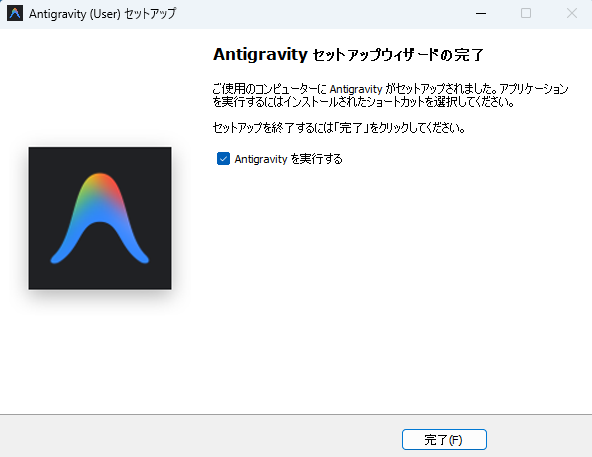The image size is (592, 457).
Task: Click the word Antigravity in the description paragraph
Action: tap(356, 89)
